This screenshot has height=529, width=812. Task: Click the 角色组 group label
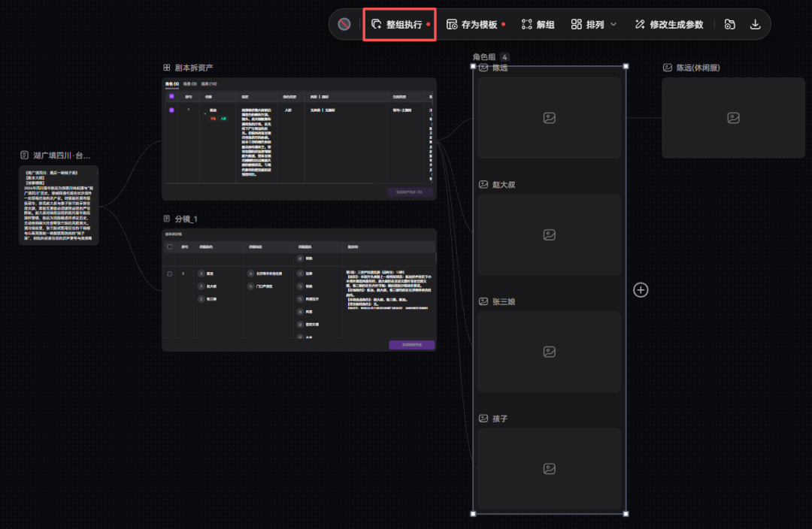pos(483,57)
